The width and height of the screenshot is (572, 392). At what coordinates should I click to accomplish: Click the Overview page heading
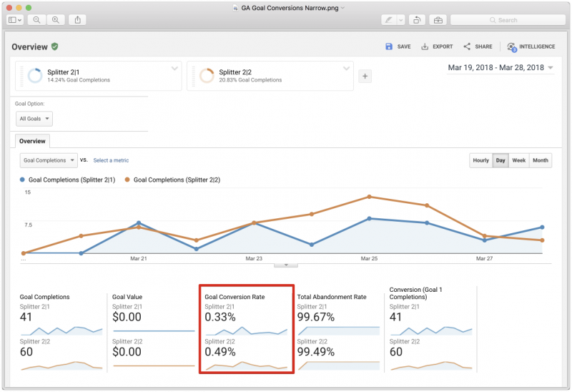pyautogui.click(x=29, y=46)
